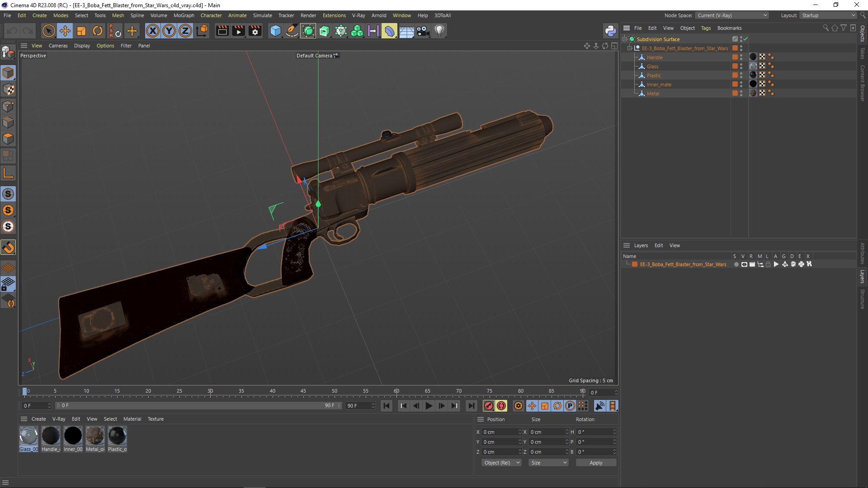Select the Live Selection tool
Viewport: 868px width, 488px height.
(x=48, y=31)
